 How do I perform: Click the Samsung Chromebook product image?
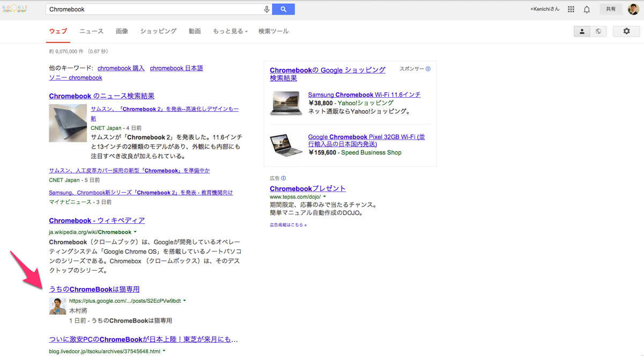tap(286, 103)
